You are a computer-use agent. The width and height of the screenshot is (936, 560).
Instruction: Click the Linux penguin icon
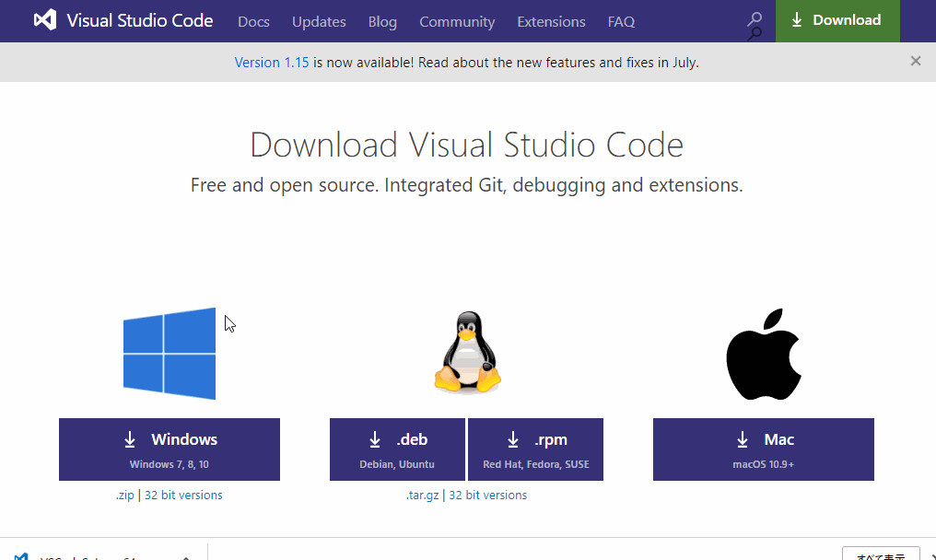pyautogui.click(x=467, y=353)
